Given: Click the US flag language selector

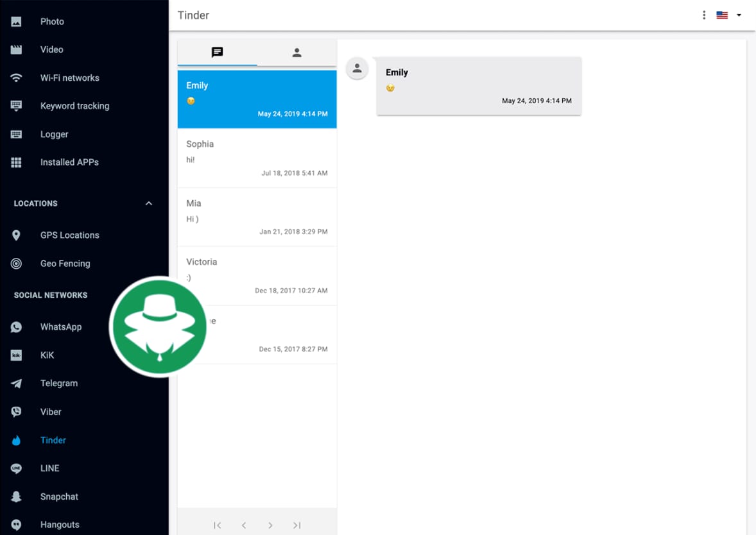Looking at the screenshot, I should 722,15.
